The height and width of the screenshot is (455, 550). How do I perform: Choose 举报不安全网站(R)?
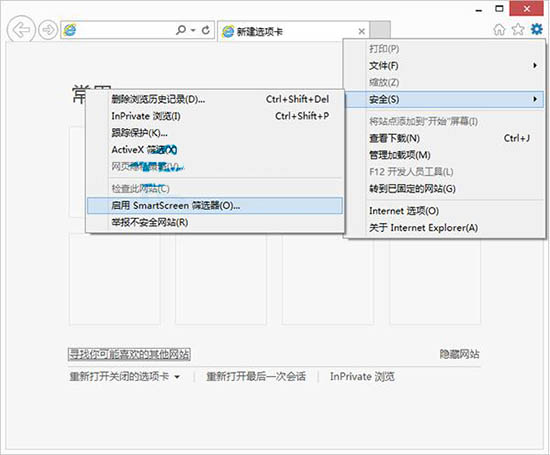[215, 222]
